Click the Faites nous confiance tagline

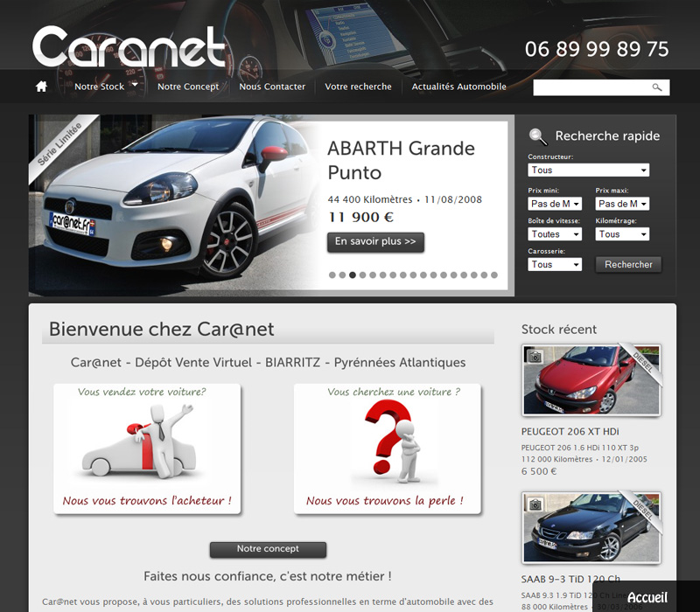(268, 576)
